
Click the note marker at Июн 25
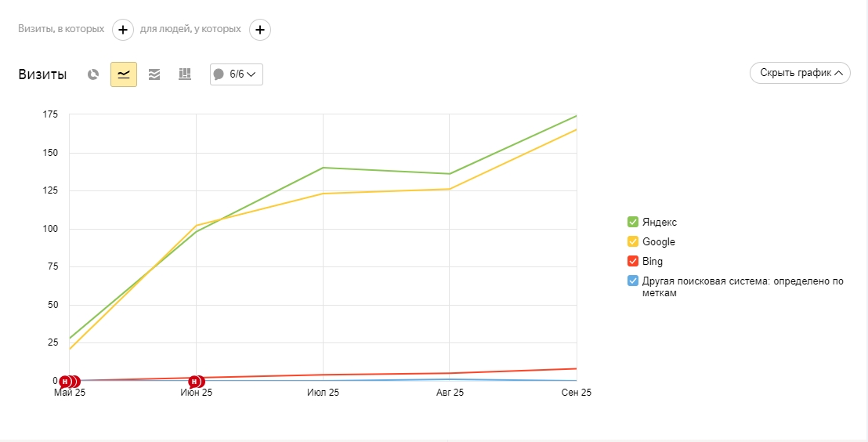pyautogui.click(x=196, y=382)
